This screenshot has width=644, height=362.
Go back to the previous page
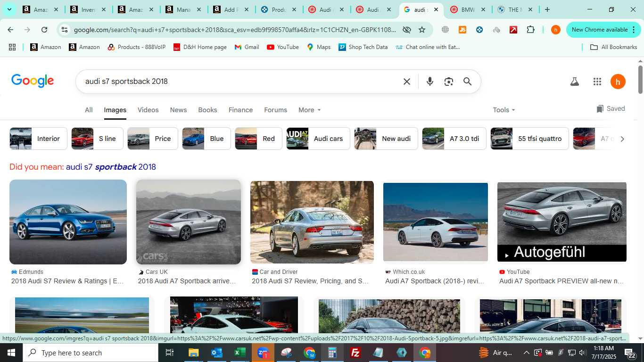click(10, 30)
